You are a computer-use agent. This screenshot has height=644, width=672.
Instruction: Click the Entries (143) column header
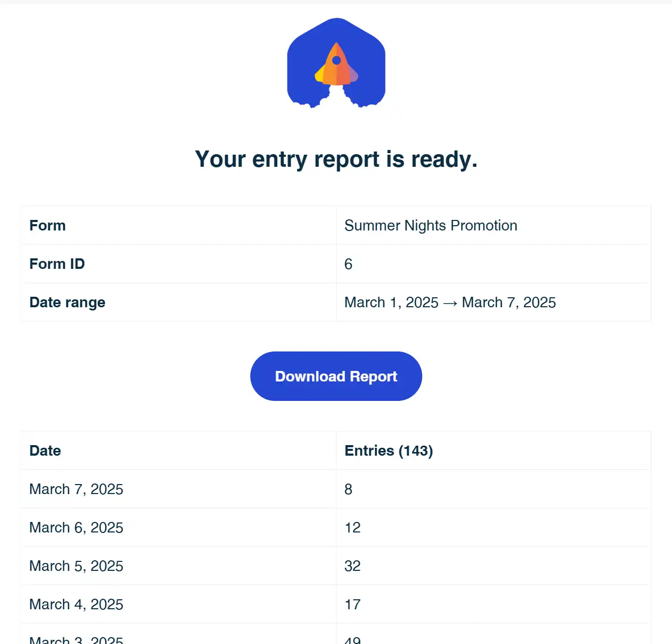coord(389,451)
